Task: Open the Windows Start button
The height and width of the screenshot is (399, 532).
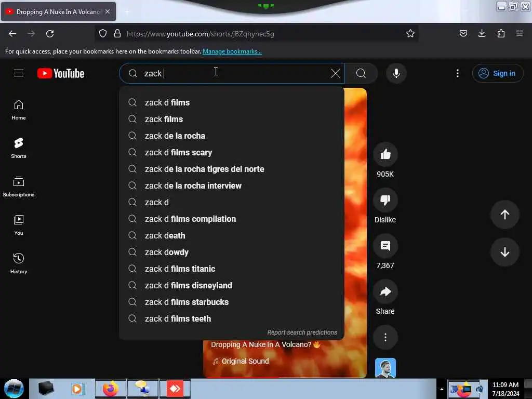Action: pyautogui.click(x=14, y=389)
